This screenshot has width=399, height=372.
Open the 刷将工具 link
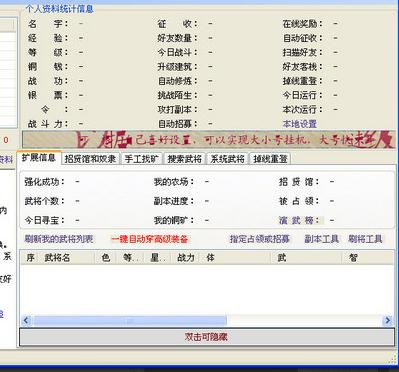click(x=365, y=239)
